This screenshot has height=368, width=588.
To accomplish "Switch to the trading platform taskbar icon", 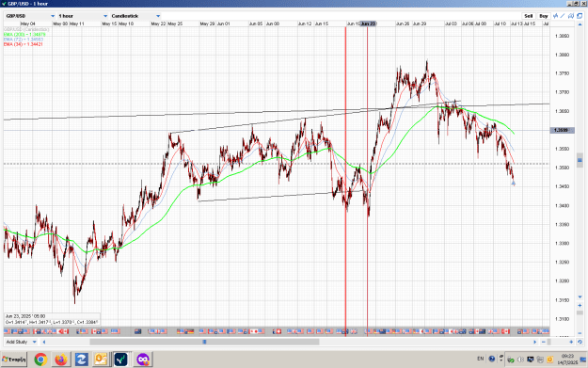I will tap(121, 360).
